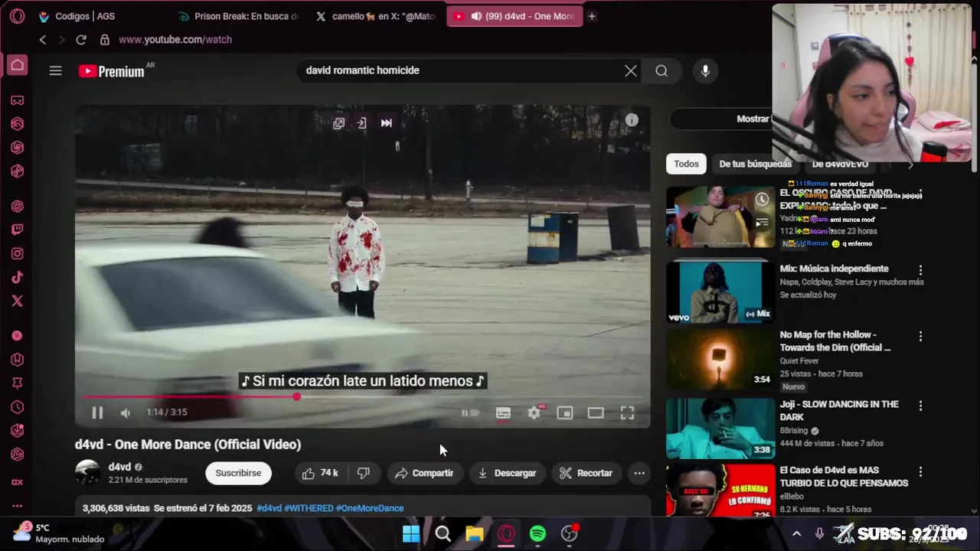Open the #WITHERED hashtag link
The width and height of the screenshot is (980, 551).
[x=309, y=508]
